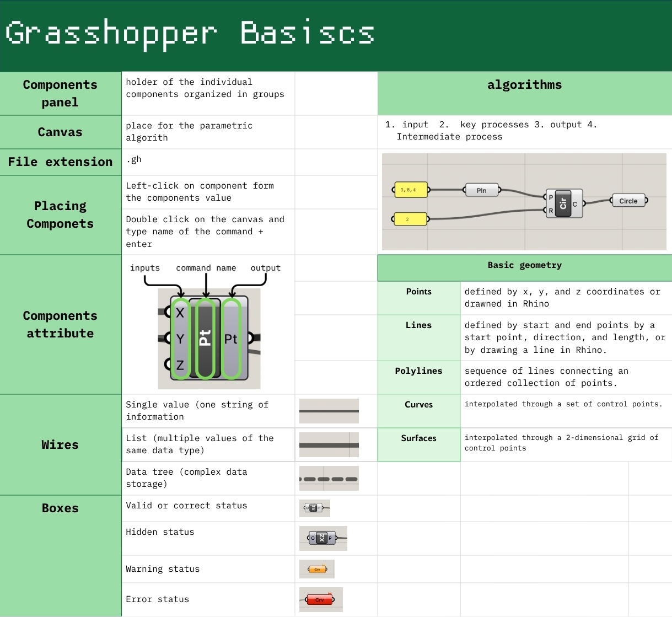Click the Grasshopper Basiscs title heading
This screenshot has width=672, height=617.
coord(190,33)
